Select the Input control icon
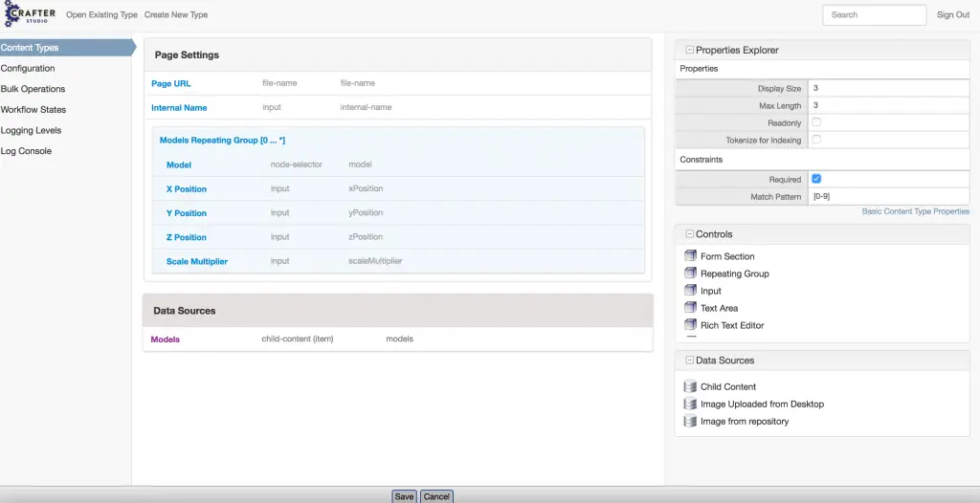This screenshot has height=503, width=980. (691, 291)
